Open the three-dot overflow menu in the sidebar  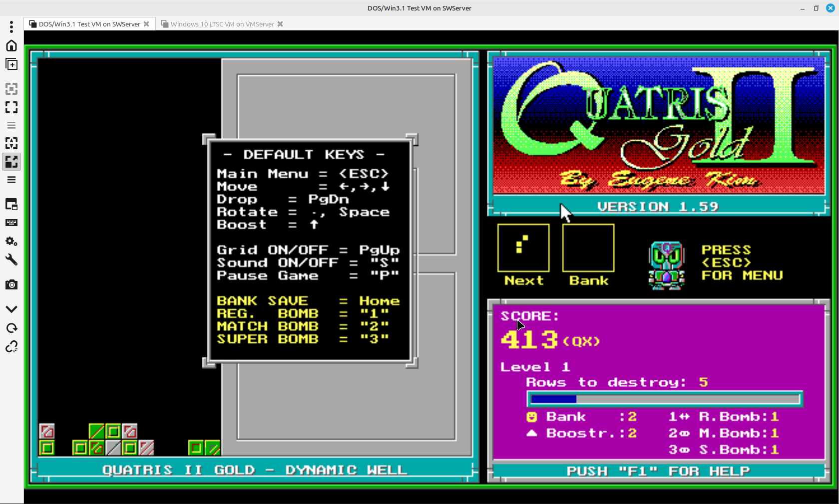coord(11,26)
